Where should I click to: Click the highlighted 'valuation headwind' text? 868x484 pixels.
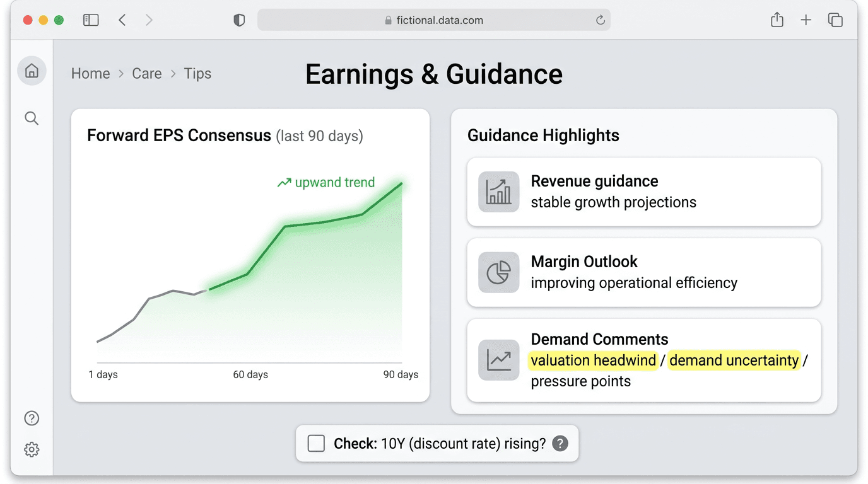593,360
